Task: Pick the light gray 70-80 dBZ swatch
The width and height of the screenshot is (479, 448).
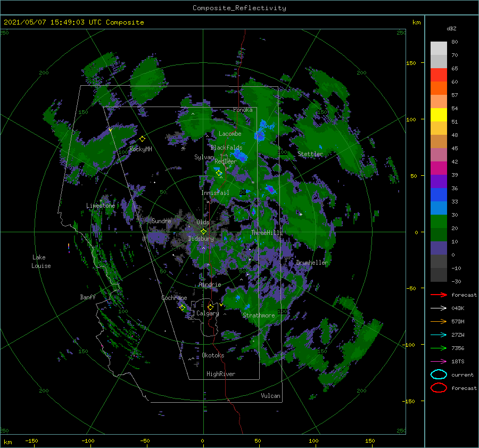Action: tap(439, 48)
